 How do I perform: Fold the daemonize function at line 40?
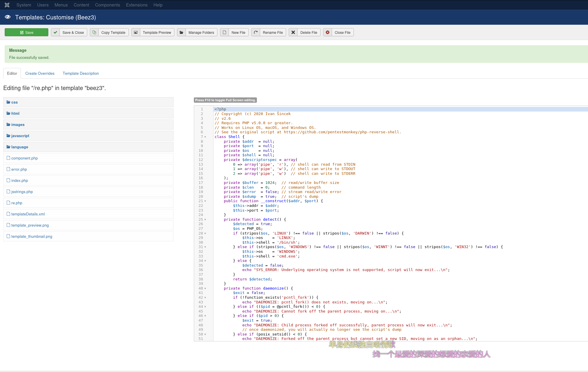205,288
